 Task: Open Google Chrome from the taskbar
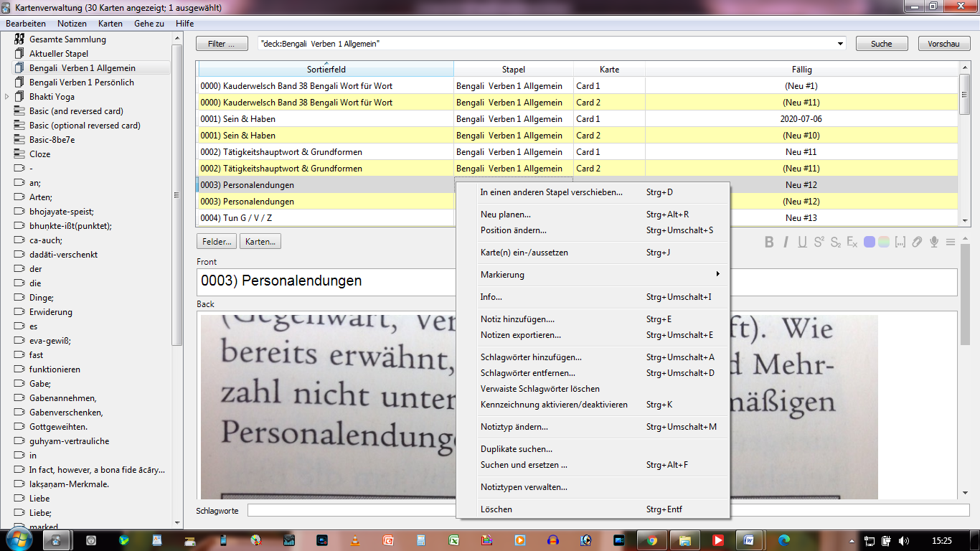(651, 540)
